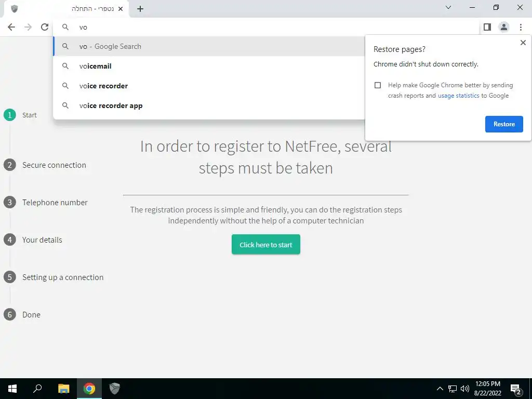Click the forward navigation arrow
This screenshot has height=399, width=532.
coord(28,27)
